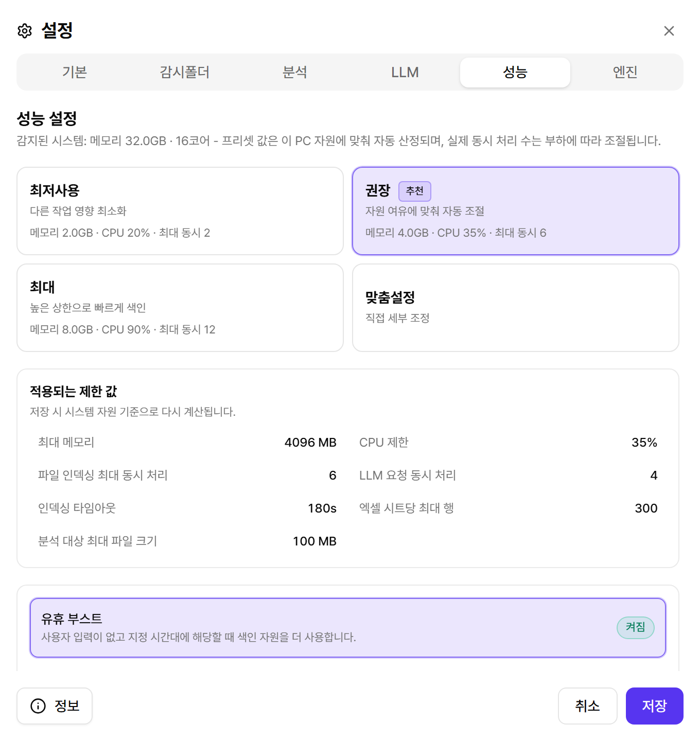Screen dimensions: 700x741
Task: Click the 300 엑셀 시트당 최대 행 value
Action: click(x=646, y=508)
